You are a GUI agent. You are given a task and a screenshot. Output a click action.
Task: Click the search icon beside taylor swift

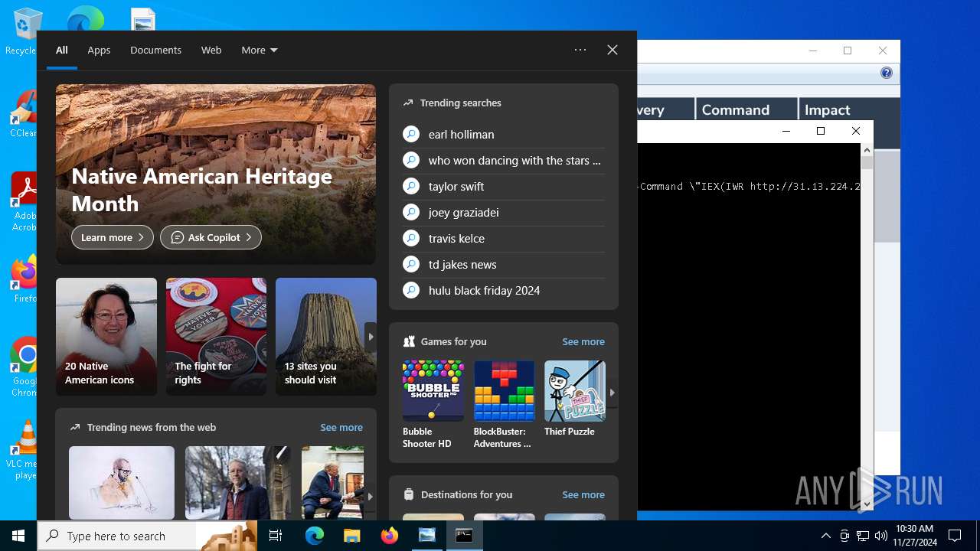411,186
